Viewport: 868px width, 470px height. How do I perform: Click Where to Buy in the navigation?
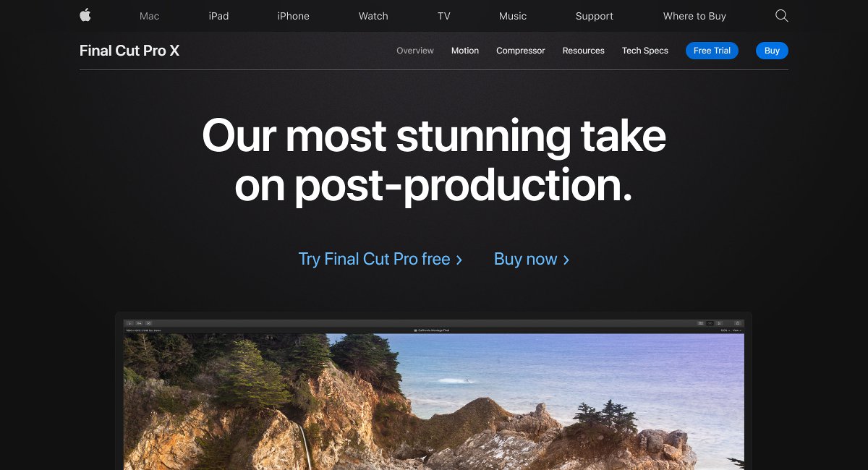(x=694, y=16)
